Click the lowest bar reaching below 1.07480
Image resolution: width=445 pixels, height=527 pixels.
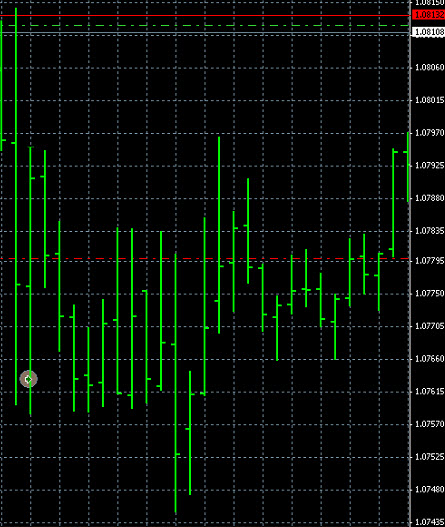pyautogui.click(x=175, y=383)
